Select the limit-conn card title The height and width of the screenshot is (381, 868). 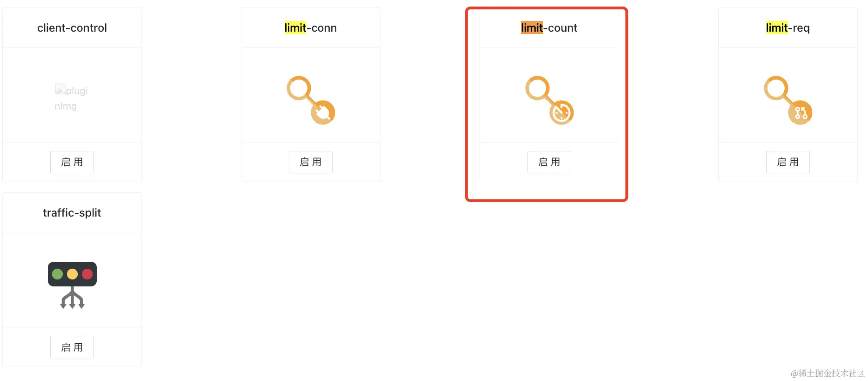[x=311, y=28]
